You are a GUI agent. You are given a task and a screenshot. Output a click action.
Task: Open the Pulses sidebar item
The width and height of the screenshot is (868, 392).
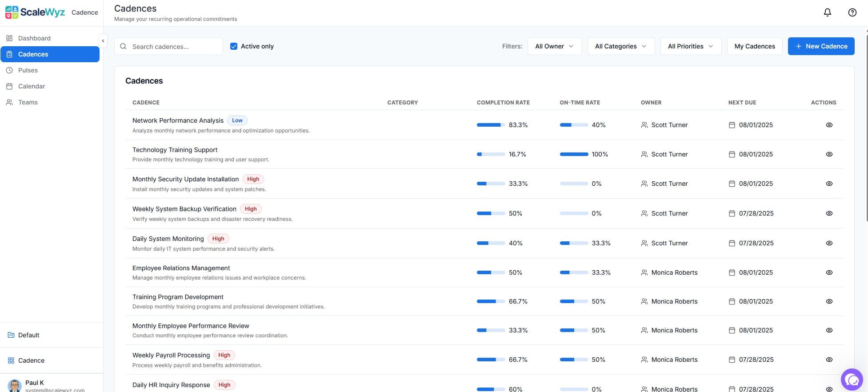click(x=28, y=70)
